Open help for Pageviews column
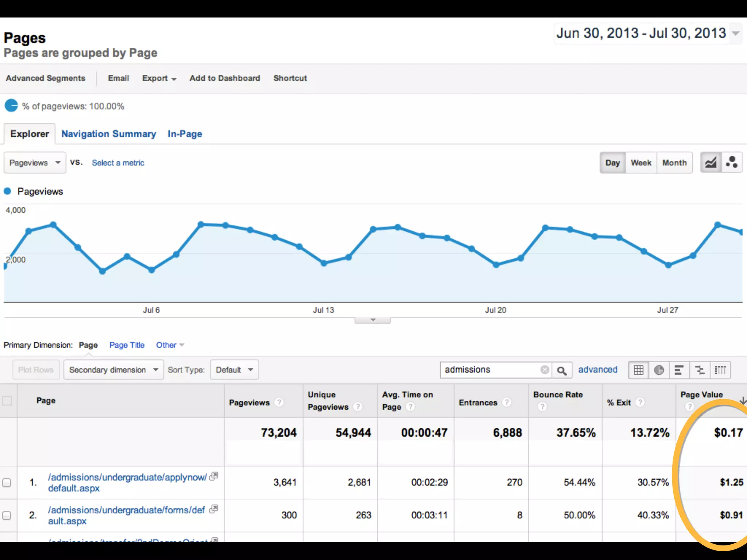The height and width of the screenshot is (560, 747). pos(279,402)
